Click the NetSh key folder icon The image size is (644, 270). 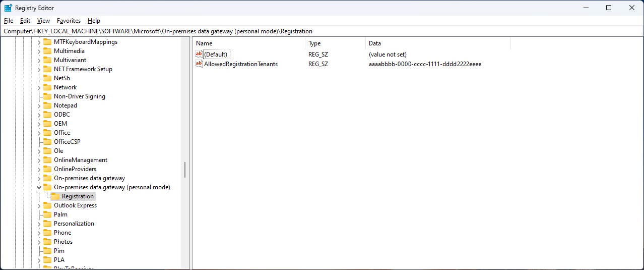[47, 78]
